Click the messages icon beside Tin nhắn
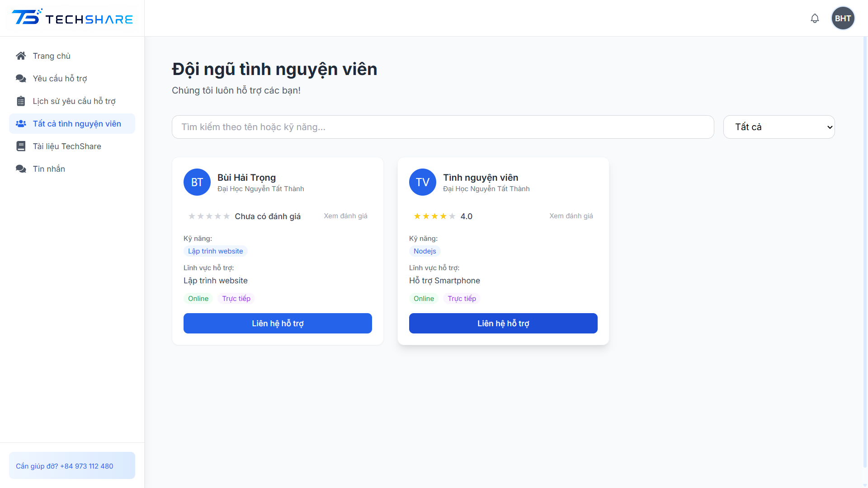The width and height of the screenshot is (868, 488). coord(21,169)
